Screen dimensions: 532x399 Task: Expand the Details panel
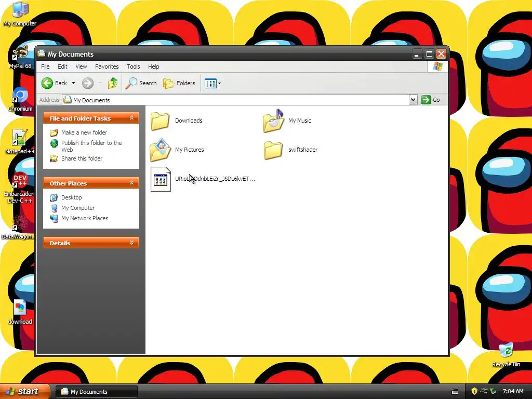(131, 243)
